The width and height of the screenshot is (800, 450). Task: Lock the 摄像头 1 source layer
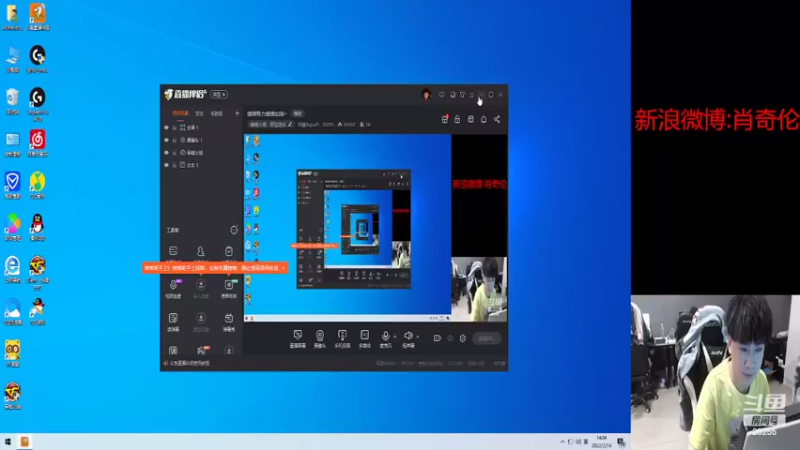coord(174,140)
